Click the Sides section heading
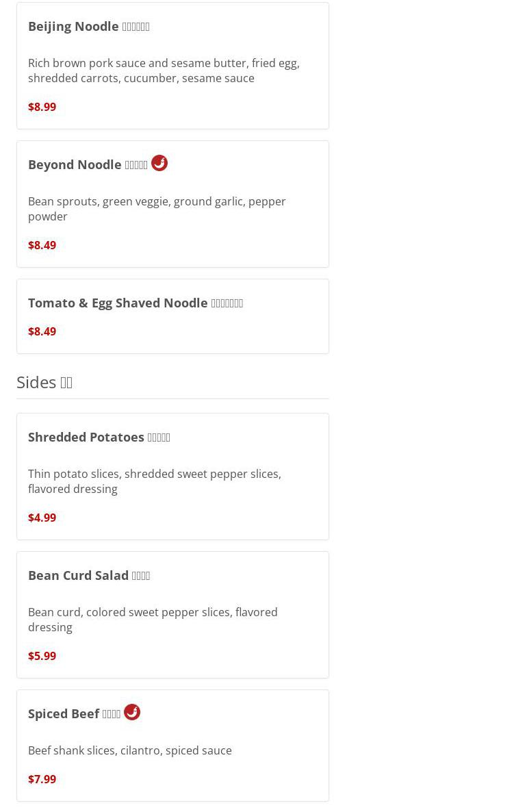 click(44, 382)
